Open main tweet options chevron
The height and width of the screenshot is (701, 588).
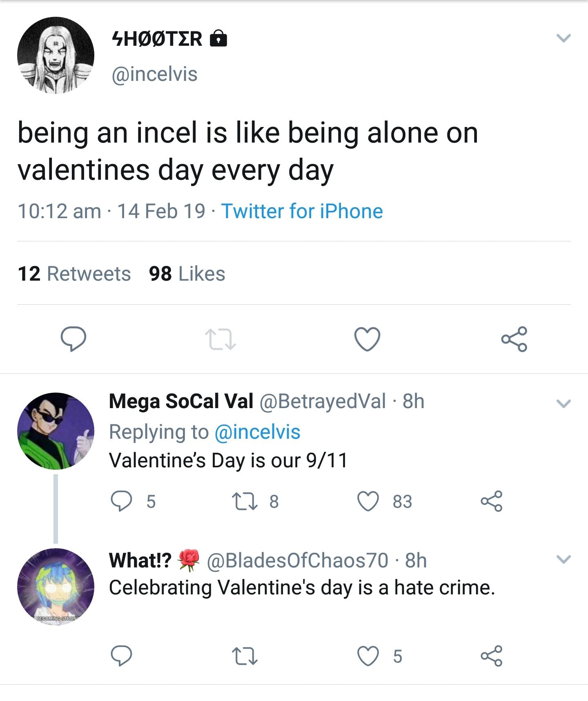tap(563, 38)
